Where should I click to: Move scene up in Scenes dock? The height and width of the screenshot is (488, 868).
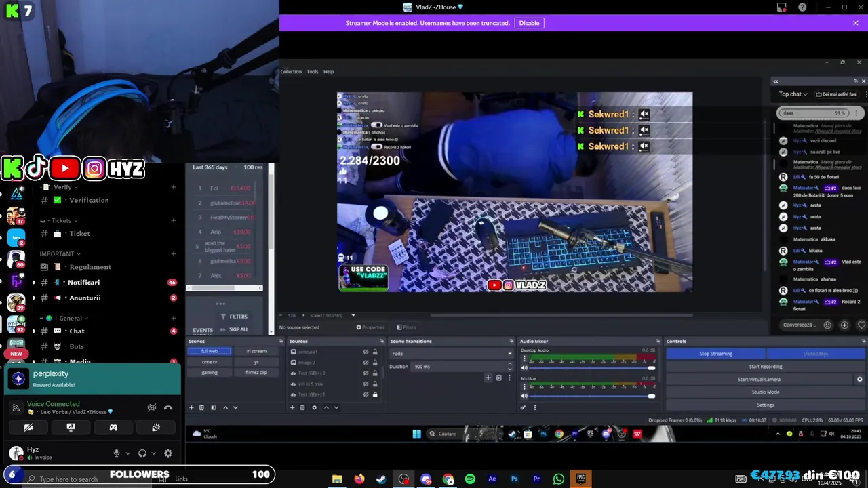pos(225,407)
